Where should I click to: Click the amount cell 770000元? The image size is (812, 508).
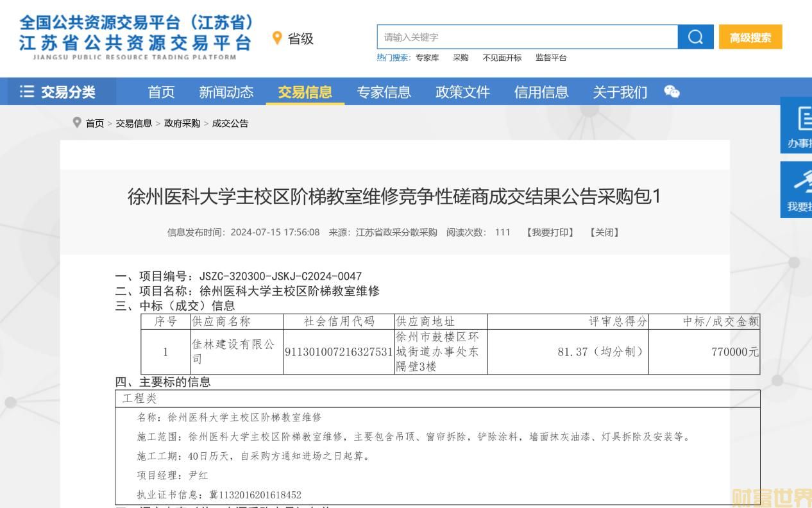pyautogui.click(x=704, y=351)
